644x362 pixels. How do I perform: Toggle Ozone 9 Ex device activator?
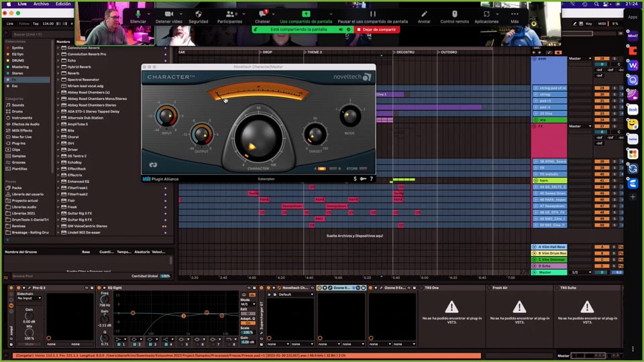pos(370,288)
